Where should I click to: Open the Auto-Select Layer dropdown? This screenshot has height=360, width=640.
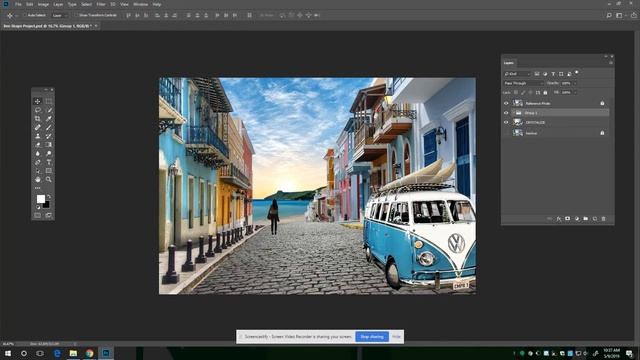60,16
